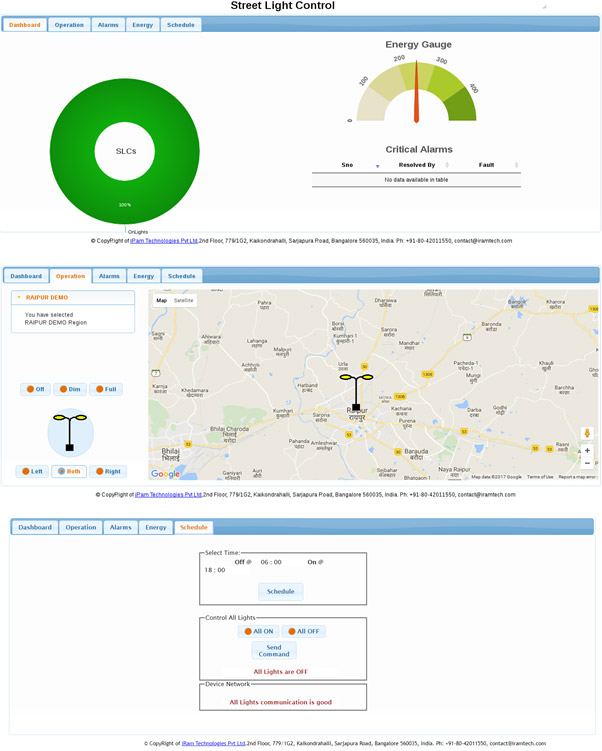
Task: Click 'All Lights are OFF' status text
Action: (281, 671)
